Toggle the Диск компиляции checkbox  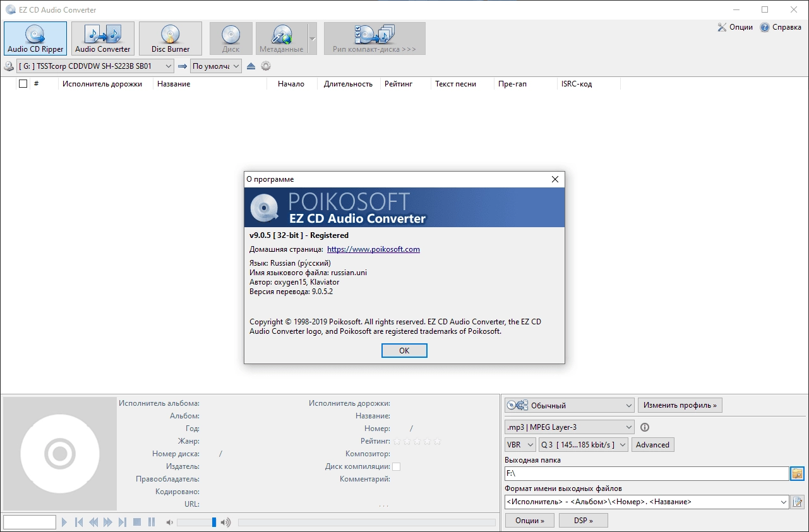coord(396,466)
